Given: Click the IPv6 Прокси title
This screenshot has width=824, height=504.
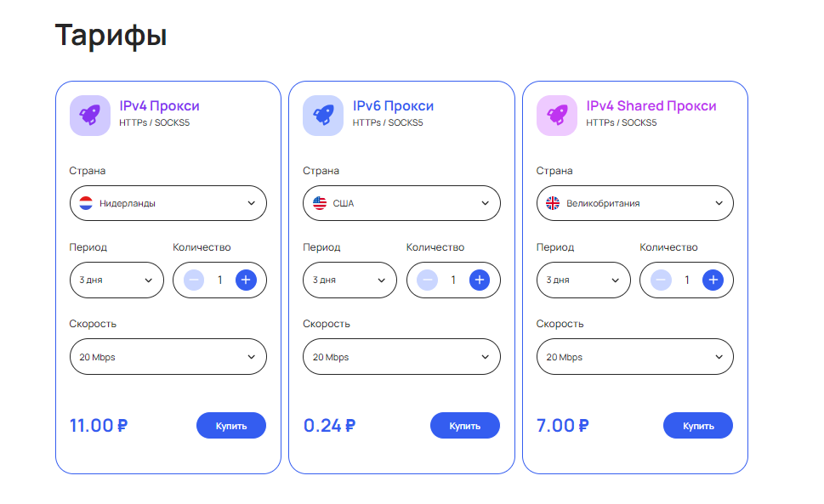Looking at the screenshot, I should (x=393, y=106).
